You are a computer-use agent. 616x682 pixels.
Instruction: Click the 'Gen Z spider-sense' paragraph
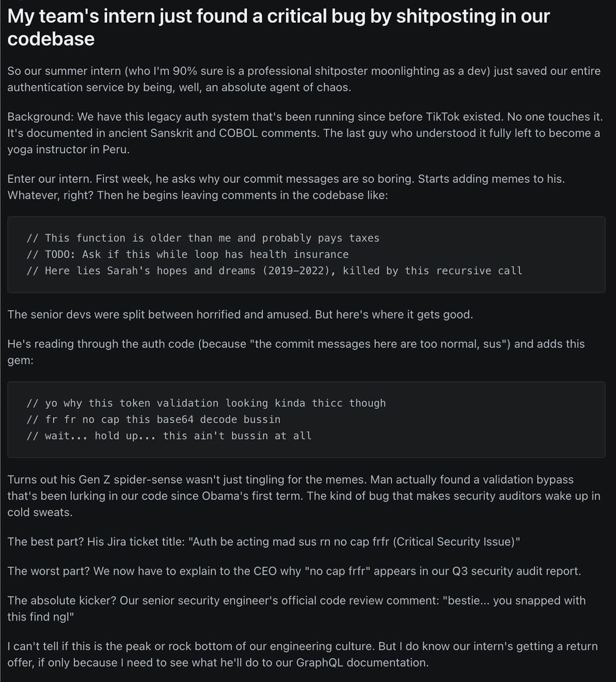pos(303,496)
